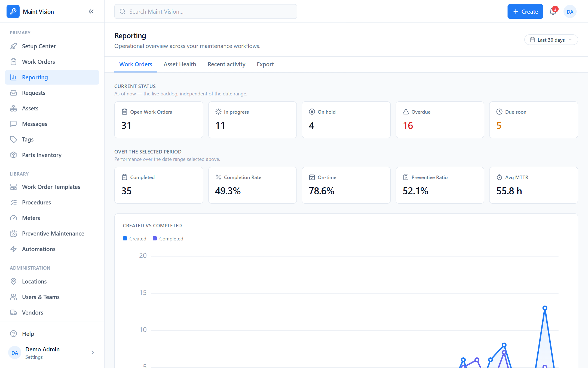Click the Avg MTTR value 55.8 h
This screenshot has width=588, height=368.
509,191
